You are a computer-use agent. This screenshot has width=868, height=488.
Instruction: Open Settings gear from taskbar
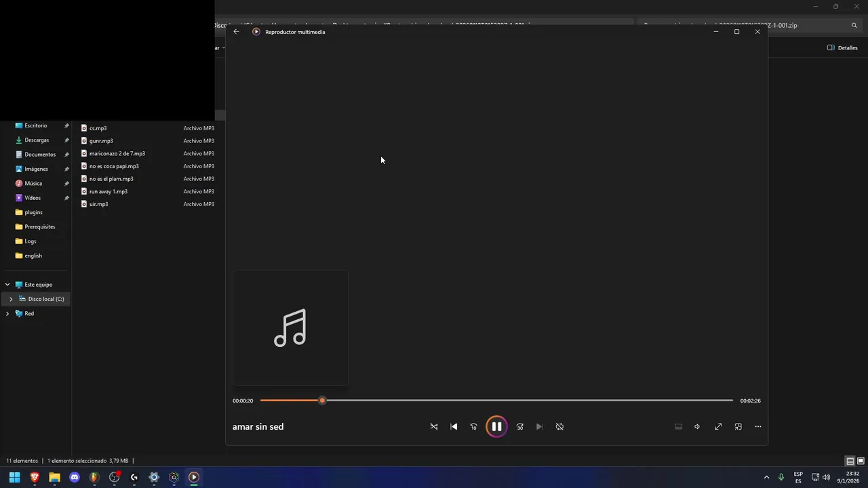tap(154, 477)
